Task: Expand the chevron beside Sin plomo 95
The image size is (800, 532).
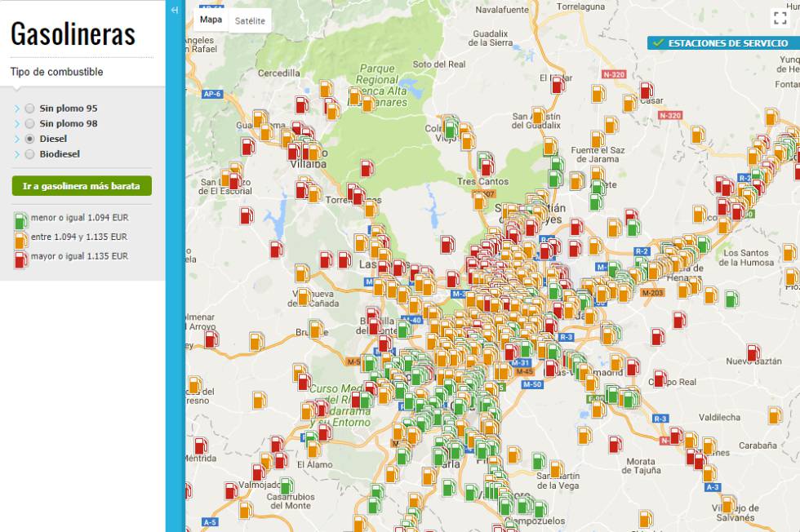Action: [x=17, y=109]
